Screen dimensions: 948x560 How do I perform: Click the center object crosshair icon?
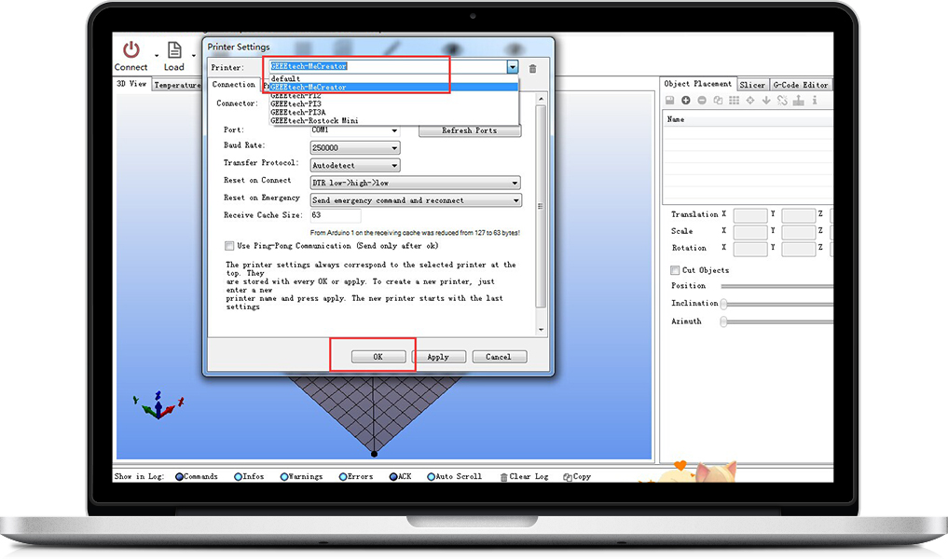pyautogui.click(x=750, y=101)
